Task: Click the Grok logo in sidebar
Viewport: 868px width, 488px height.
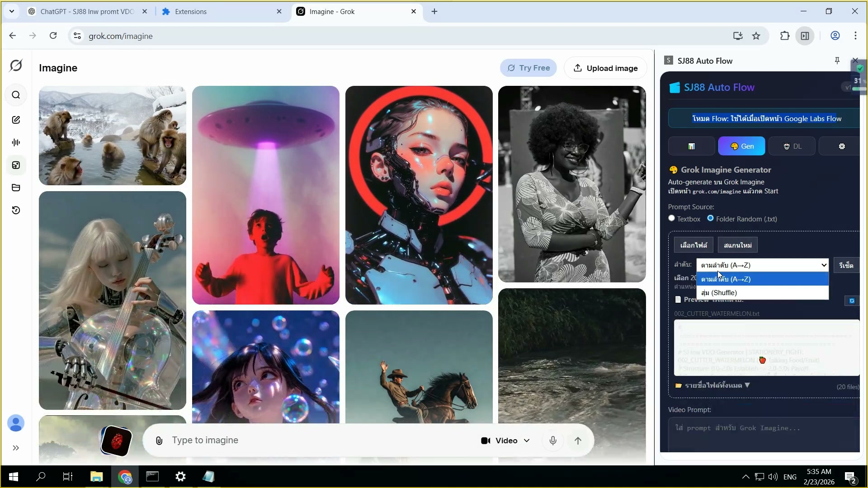Action: (x=16, y=66)
